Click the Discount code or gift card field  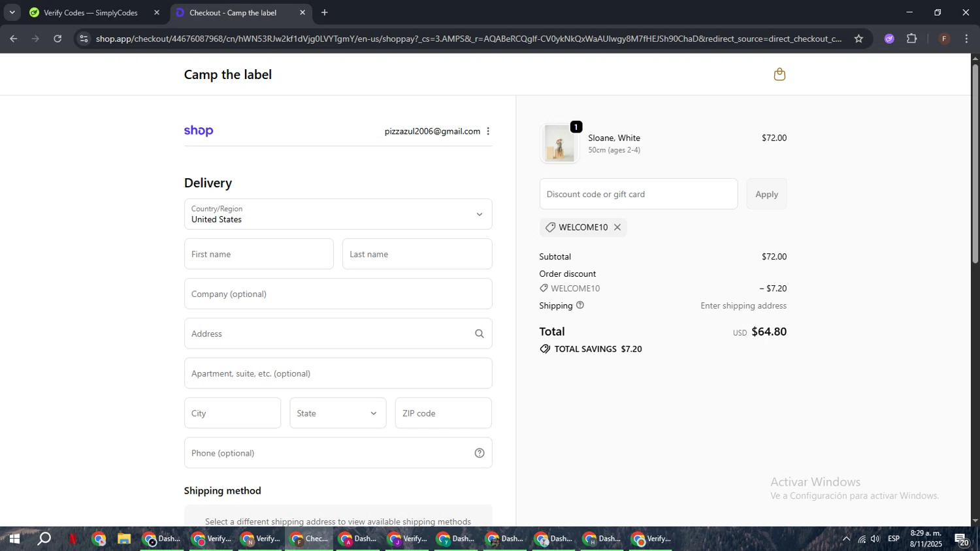click(x=638, y=194)
